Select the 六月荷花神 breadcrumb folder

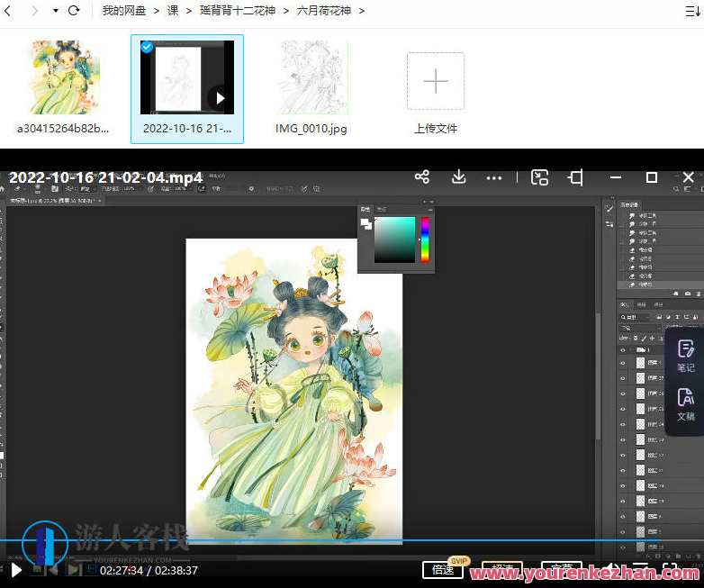(x=324, y=10)
